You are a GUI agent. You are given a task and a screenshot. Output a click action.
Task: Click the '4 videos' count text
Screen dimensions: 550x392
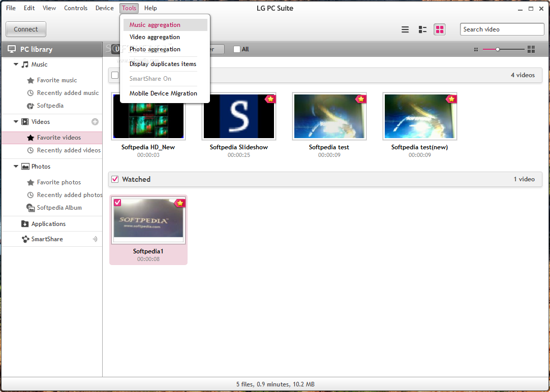click(x=523, y=75)
